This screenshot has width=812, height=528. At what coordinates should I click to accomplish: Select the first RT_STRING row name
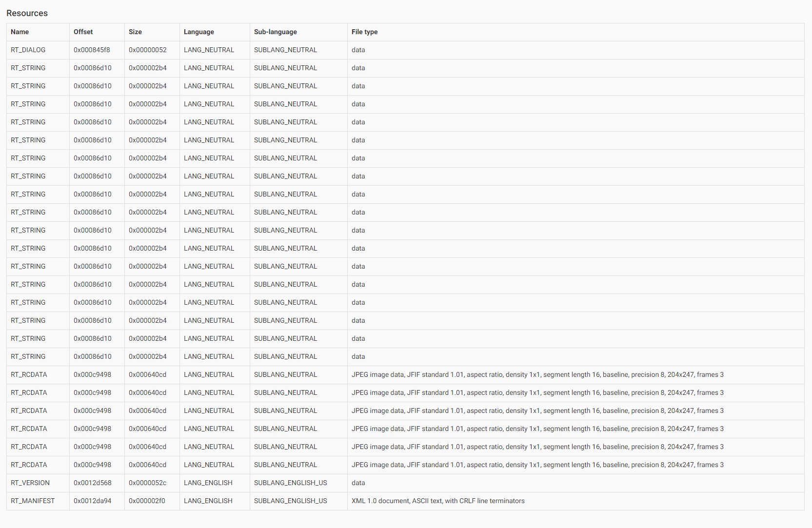28,68
